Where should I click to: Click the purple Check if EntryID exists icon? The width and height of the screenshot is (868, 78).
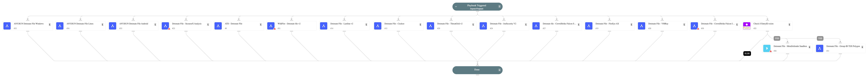click(747, 26)
